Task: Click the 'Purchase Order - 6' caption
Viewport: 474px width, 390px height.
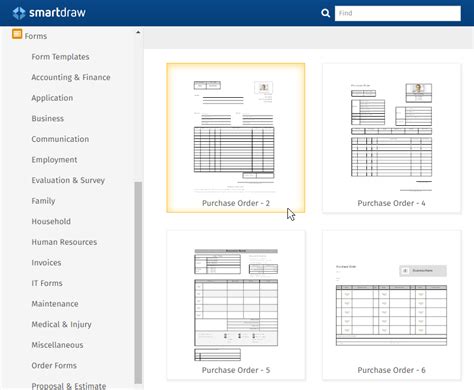Action: pyautogui.click(x=391, y=370)
